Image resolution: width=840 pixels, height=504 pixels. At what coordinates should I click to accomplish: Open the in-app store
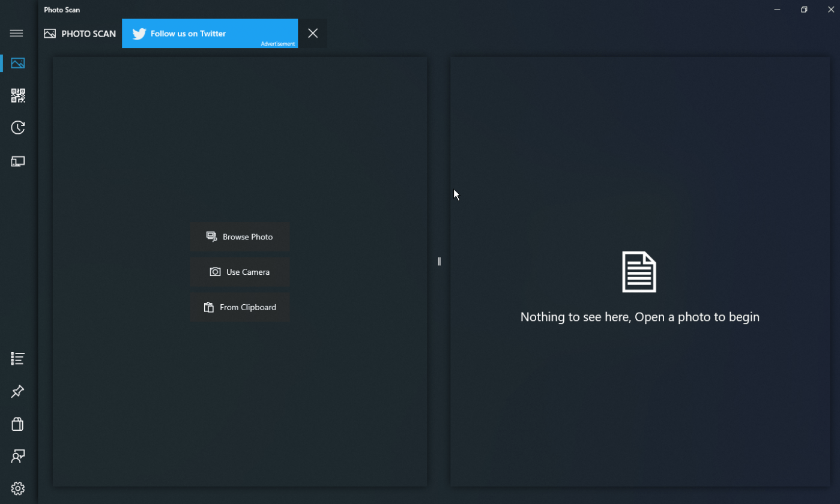(x=16, y=424)
